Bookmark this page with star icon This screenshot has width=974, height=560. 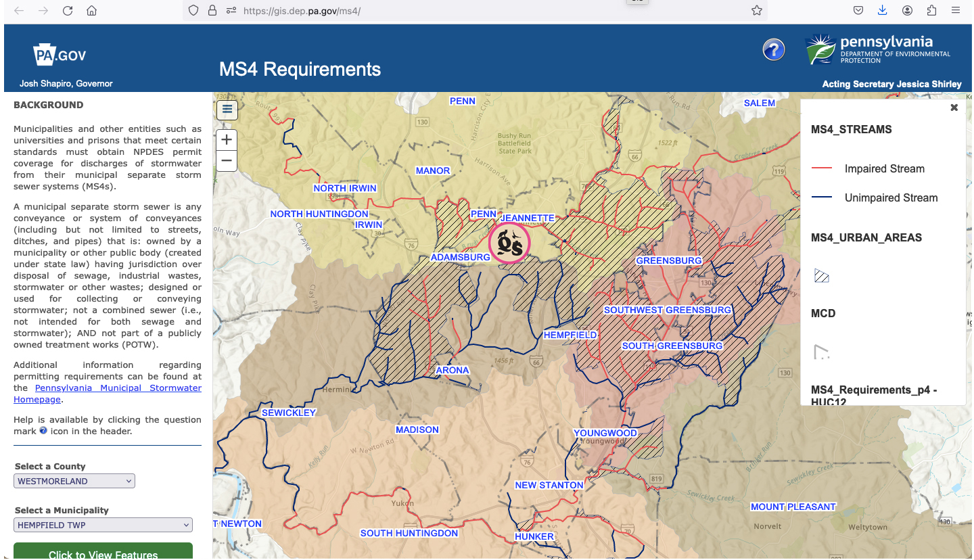coord(756,11)
